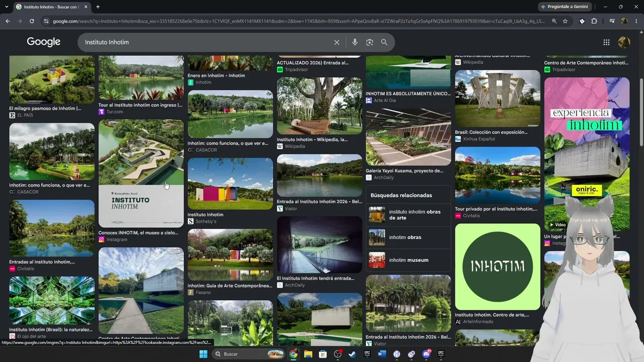Open Discord from the taskbar

pyautogui.click(x=427, y=354)
